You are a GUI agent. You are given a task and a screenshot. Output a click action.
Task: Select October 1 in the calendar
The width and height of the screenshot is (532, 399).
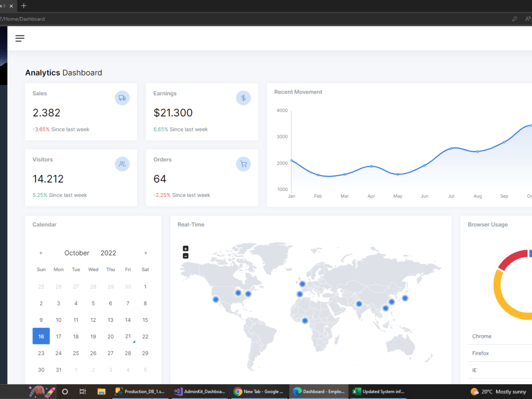145,287
